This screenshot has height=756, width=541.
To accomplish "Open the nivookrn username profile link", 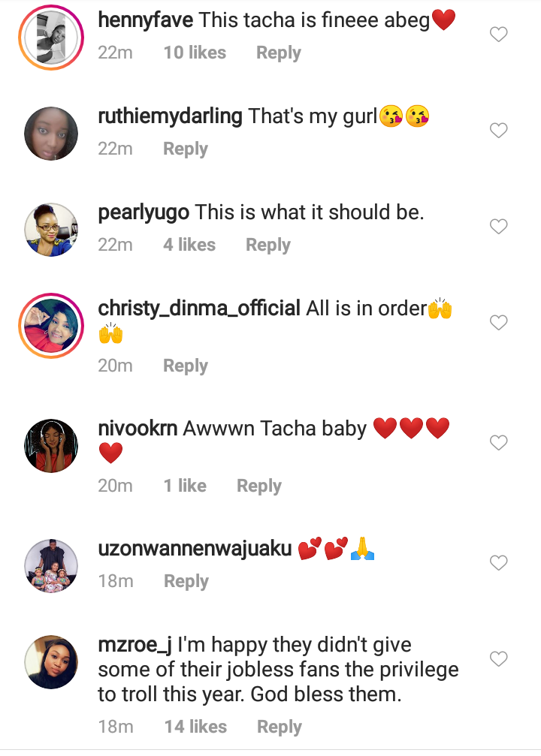I will 138,429.
